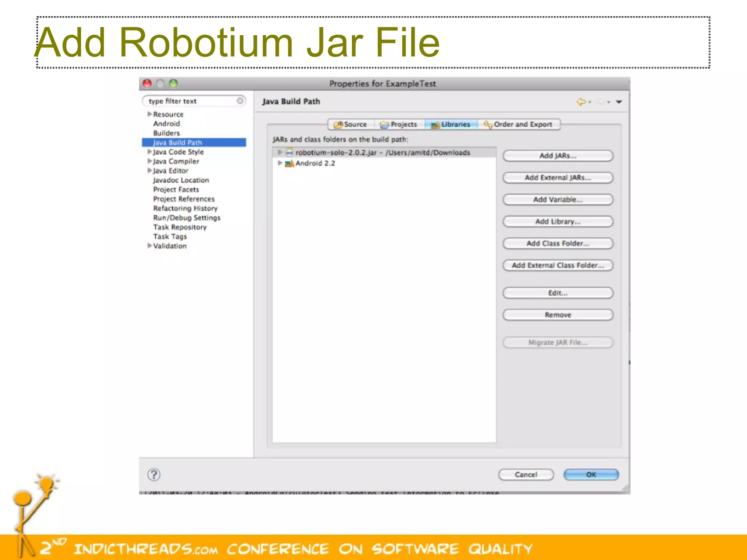
Task: Clear the filter text field icon
Action: tap(240, 101)
